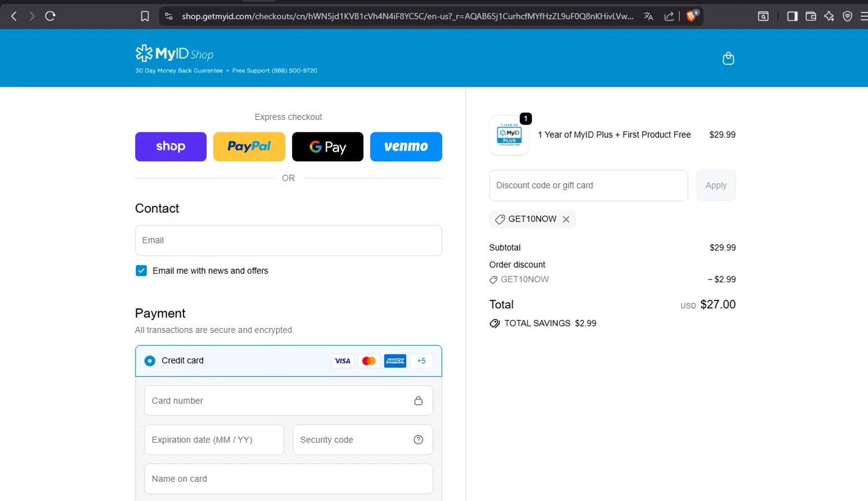Focus the Card number field
Viewport: 868px width, 501px height.
289,400
